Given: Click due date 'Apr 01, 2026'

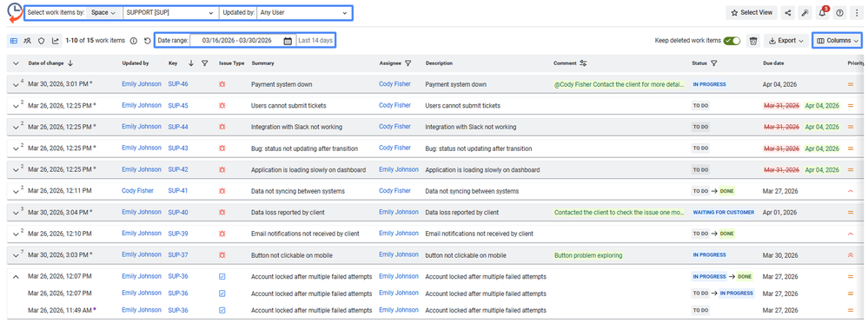Looking at the screenshot, I should click(x=780, y=213).
